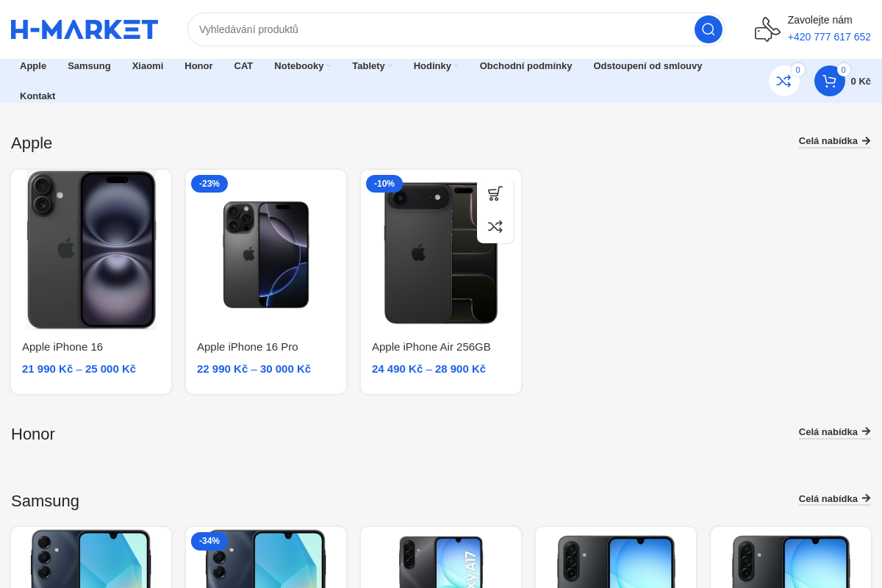882x588 pixels.
Task: Focus the Vyhledávání produktů search field
Action: coord(441,29)
